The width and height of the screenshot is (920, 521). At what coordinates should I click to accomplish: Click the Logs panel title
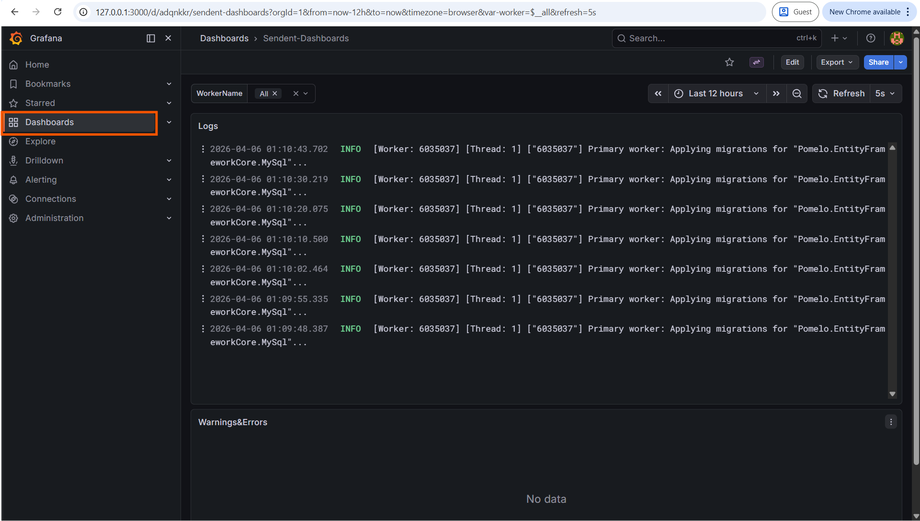coord(208,126)
